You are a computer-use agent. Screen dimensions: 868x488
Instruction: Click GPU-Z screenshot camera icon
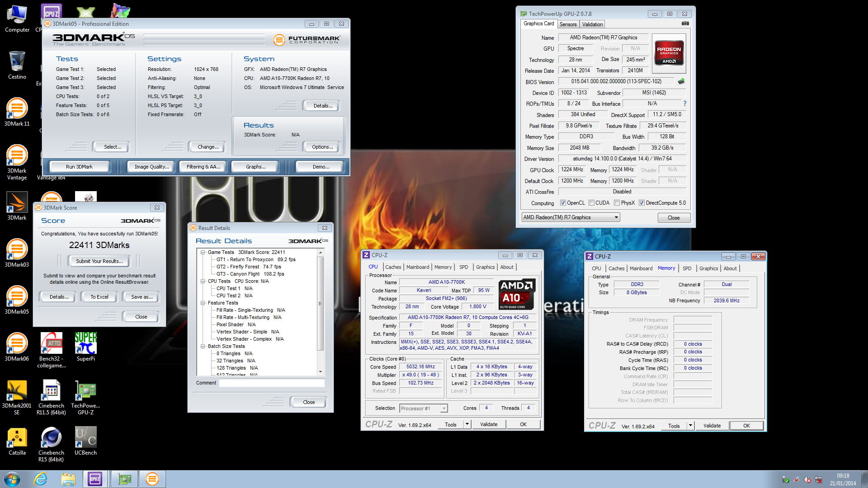coord(685,23)
